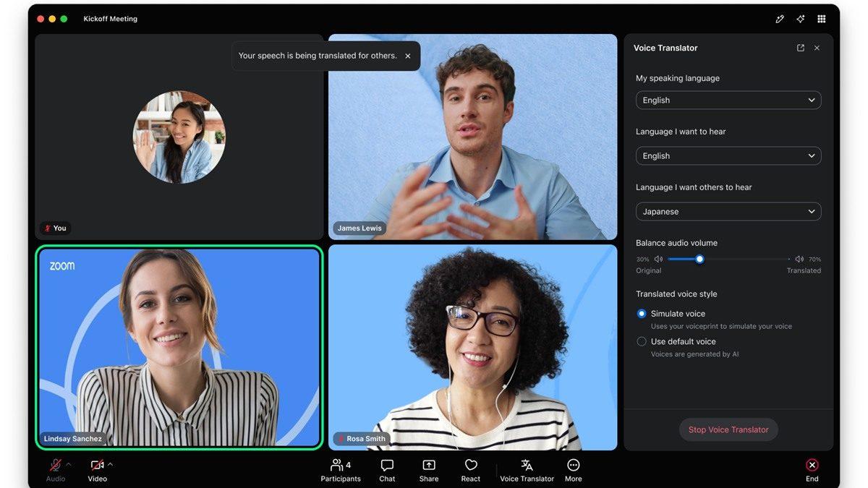Screen dimensions: 868x488
Task: Select Lindsay Sanchez video tile
Action: click(179, 348)
